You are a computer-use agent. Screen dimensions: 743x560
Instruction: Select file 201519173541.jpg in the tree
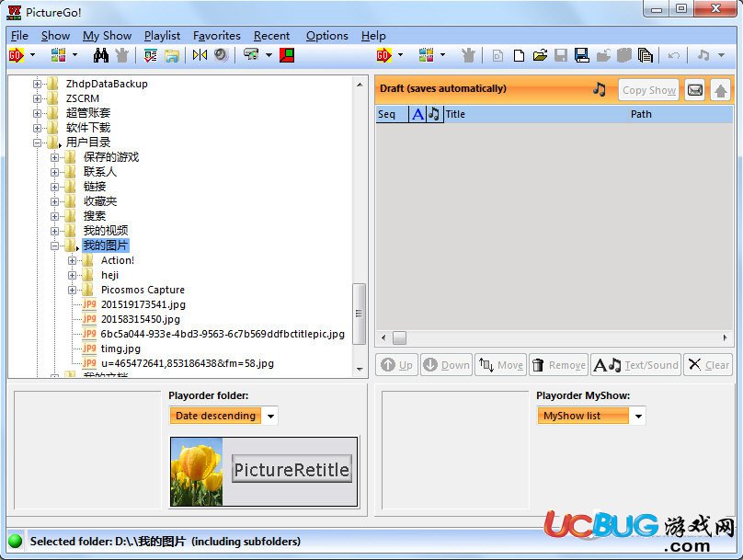tap(143, 304)
